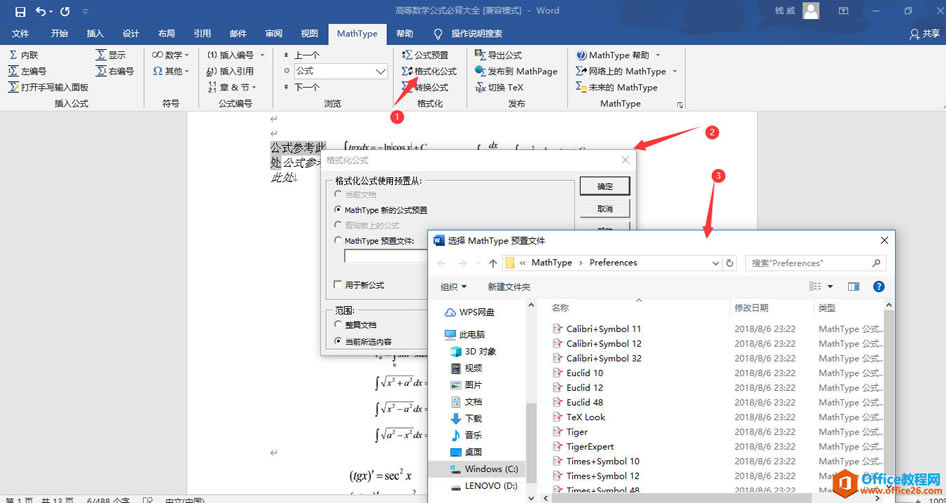Open the 组织 organize dropdown in file dialog
Screen dimensions: 946x503
pyautogui.click(x=454, y=286)
